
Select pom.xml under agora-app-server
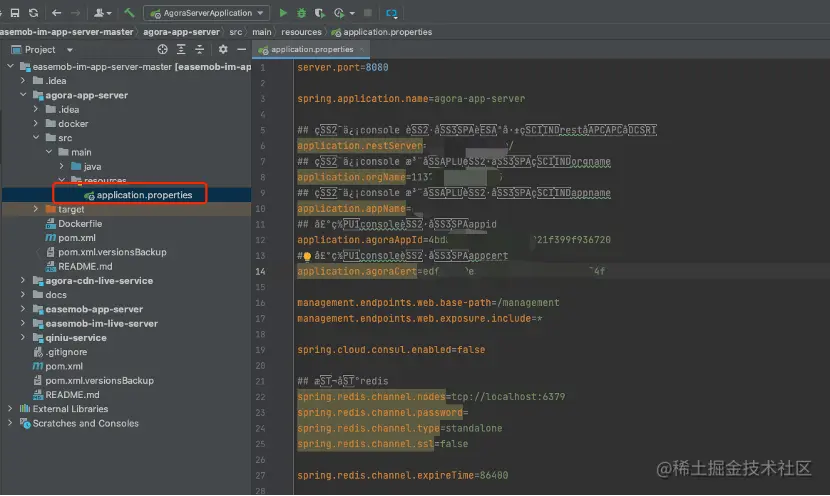[70, 238]
